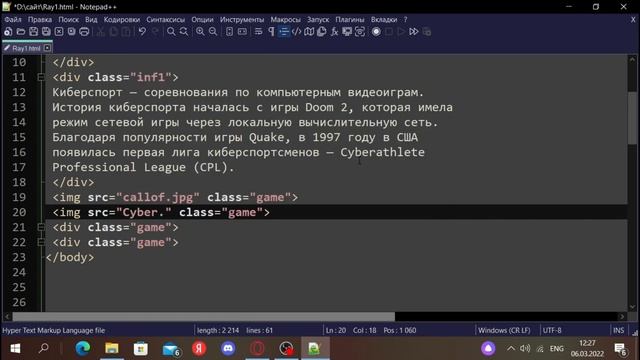
Task: Click Windows (CR LF) in status bar
Action: coord(504,330)
